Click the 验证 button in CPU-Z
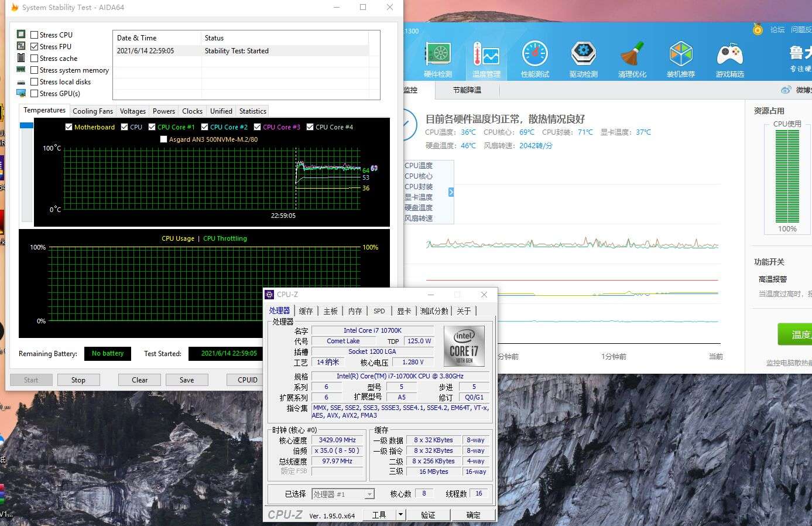The height and width of the screenshot is (526, 812). 428,515
